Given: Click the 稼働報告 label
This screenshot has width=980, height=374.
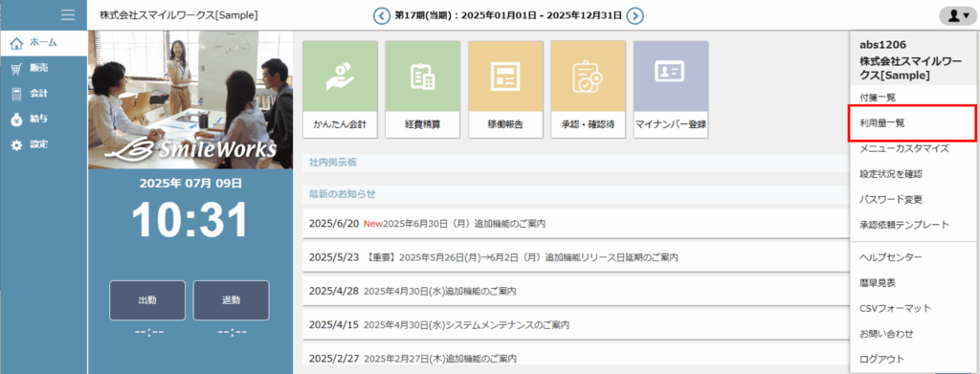Looking at the screenshot, I should coord(505,124).
